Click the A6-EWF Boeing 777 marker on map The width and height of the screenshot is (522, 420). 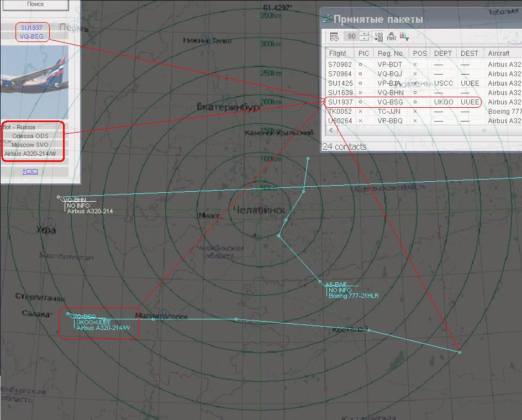tap(320, 282)
